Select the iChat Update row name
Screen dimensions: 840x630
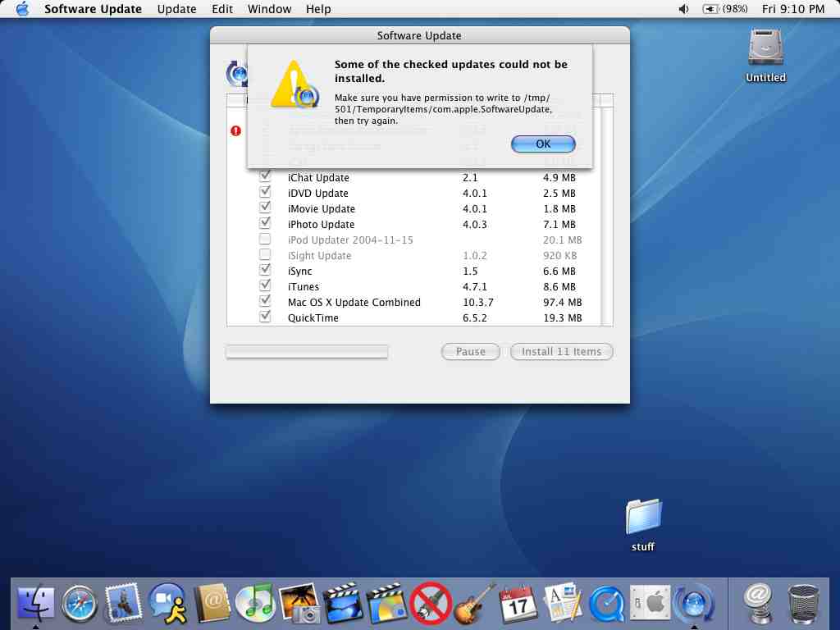pos(318,177)
